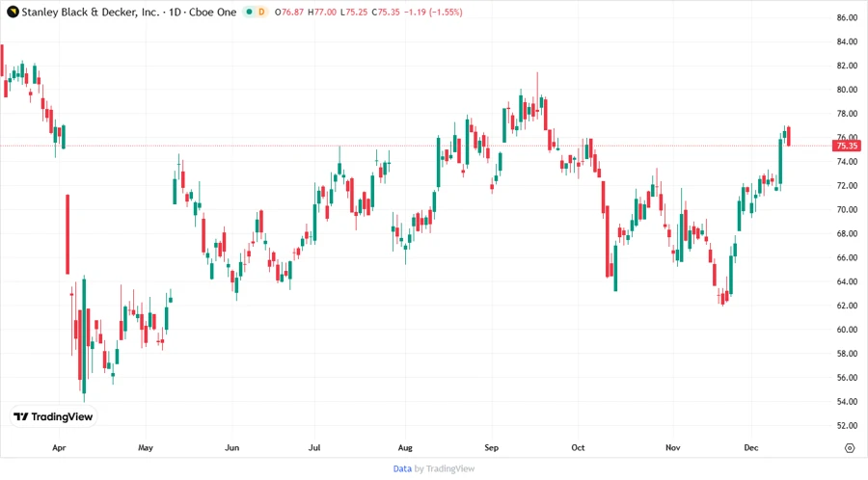Click the high value H77.00

click(x=322, y=12)
